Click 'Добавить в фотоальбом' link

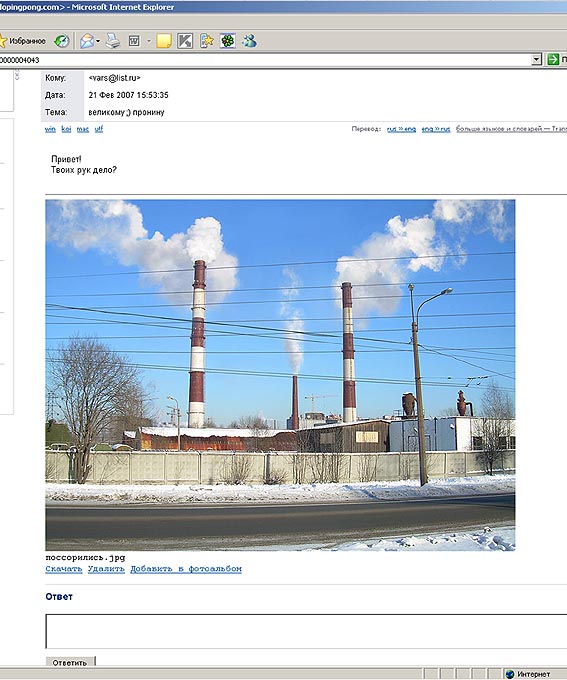[186, 569]
